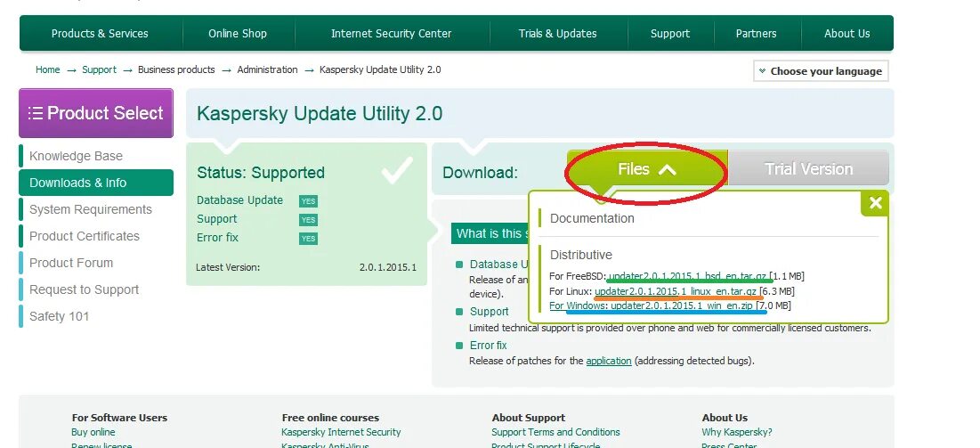The image size is (980, 448).
Task: Open the About Us navigation menu
Action: pos(846,34)
